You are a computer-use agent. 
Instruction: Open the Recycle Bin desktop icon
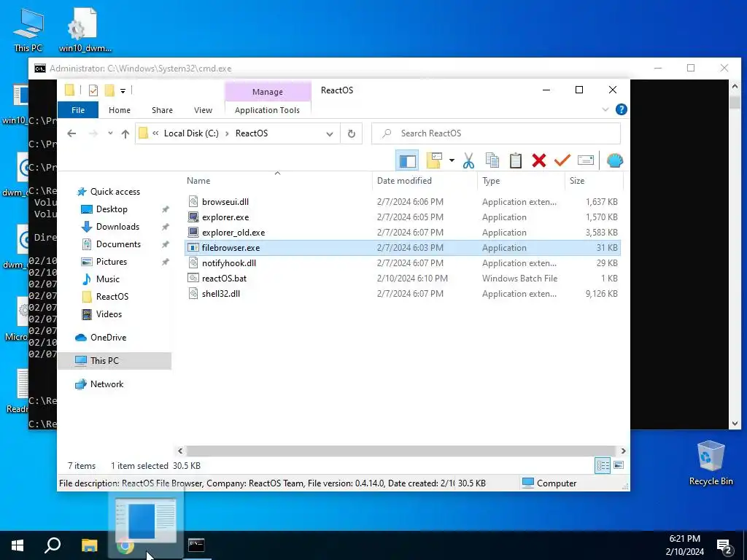tap(711, 462)
